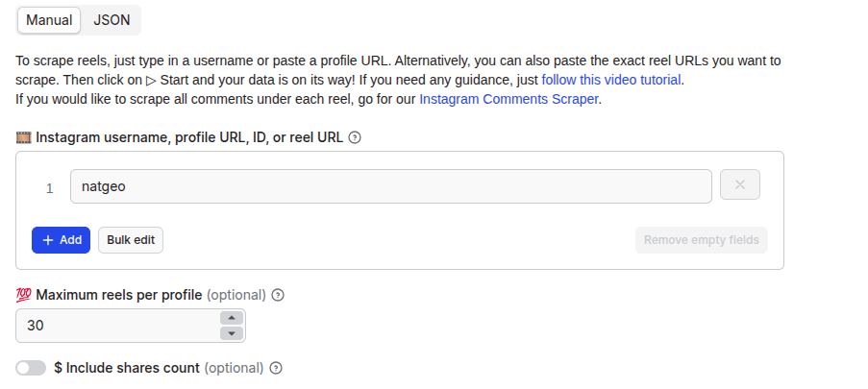The height and width of the screenshot is (389, 868).
Task: Switch to the JSON input tab
Action: coord(112,19)
